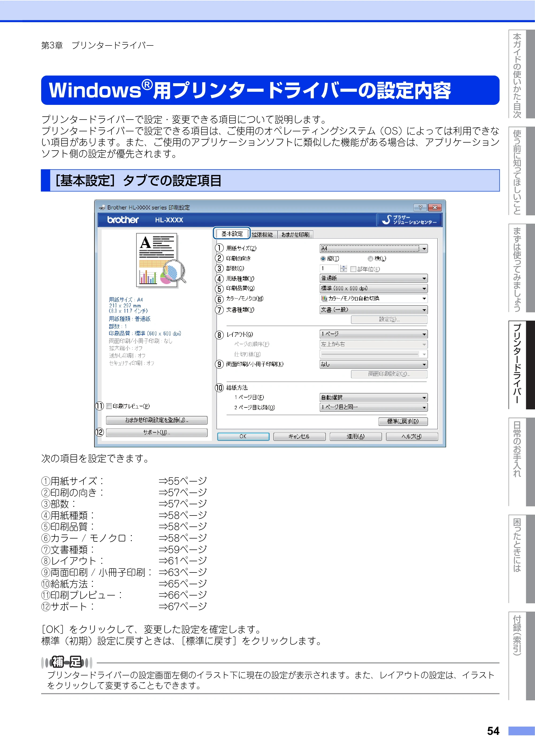
Task: Open the 2ページ目以降 paper source dropdown
Action: (374, 407)
